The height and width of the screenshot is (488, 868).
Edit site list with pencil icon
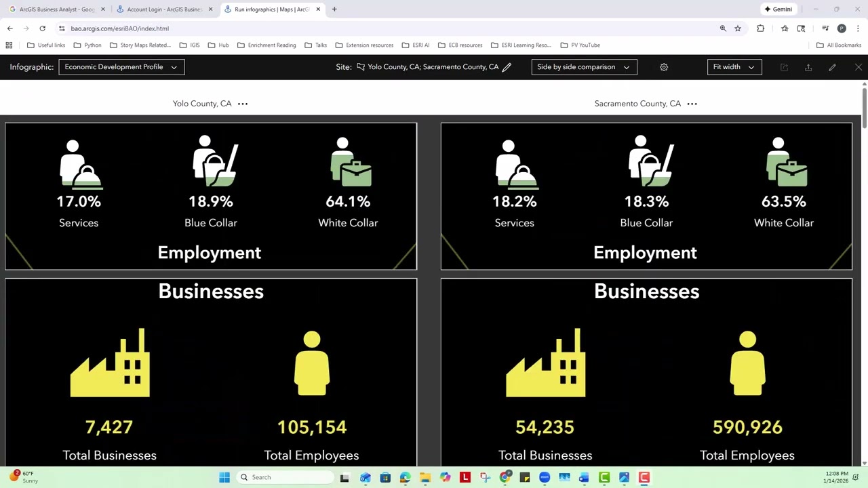[507, 67]
